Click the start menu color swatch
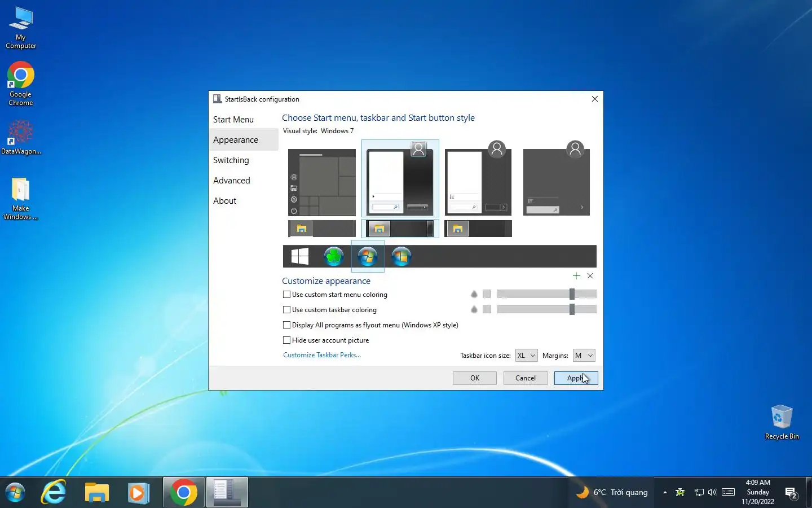The height and width of the screenshot is (508, 812). point(487,294)
